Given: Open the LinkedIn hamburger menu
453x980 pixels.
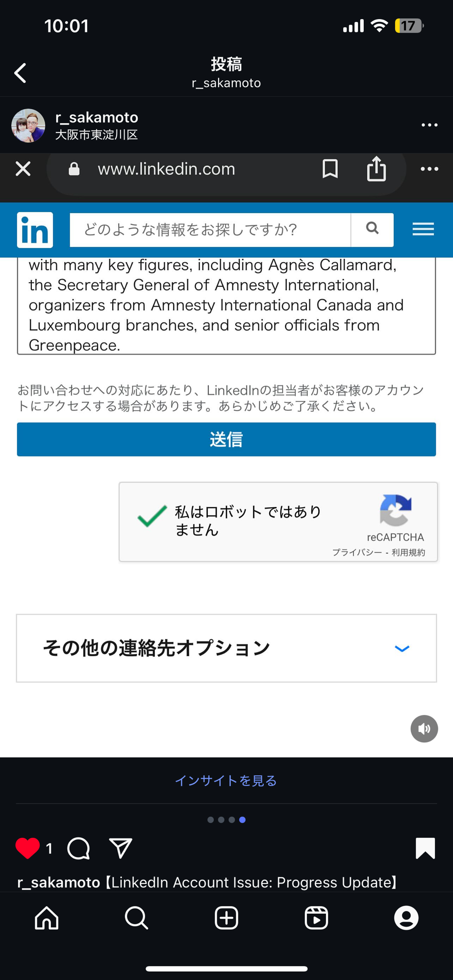Looking at the screenshot, I should [x=423, y=229].
